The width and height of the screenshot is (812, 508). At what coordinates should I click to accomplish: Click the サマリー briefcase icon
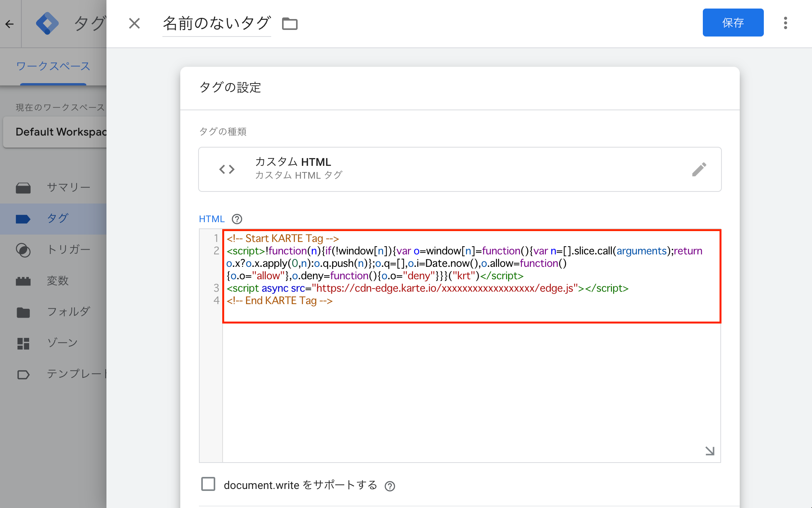tap(23, 188)
